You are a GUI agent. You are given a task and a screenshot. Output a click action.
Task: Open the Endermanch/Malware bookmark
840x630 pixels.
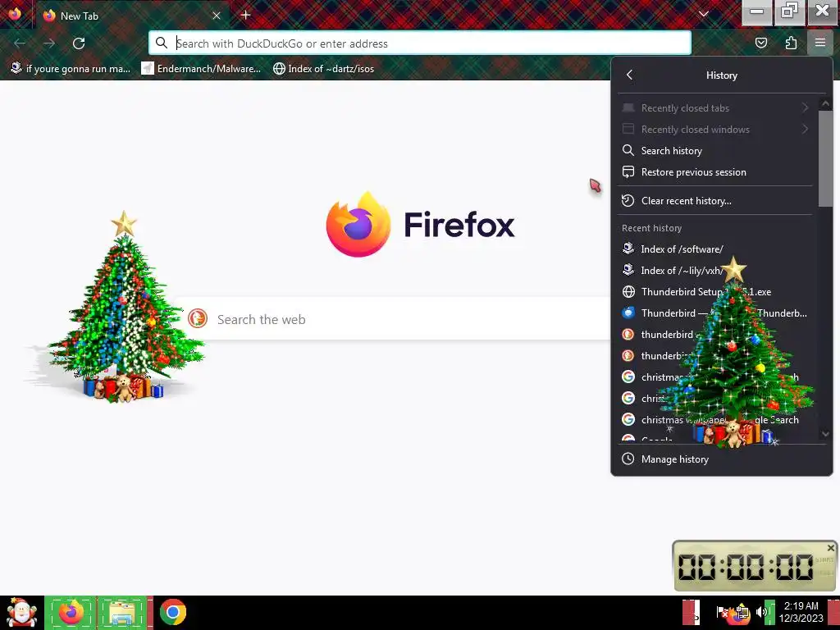[x=201, y=69]
